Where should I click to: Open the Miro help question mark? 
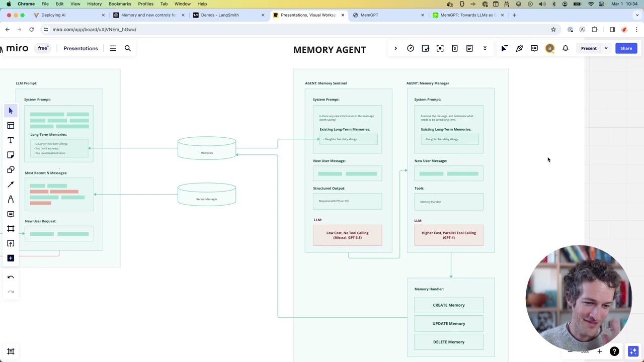[614, 351]
